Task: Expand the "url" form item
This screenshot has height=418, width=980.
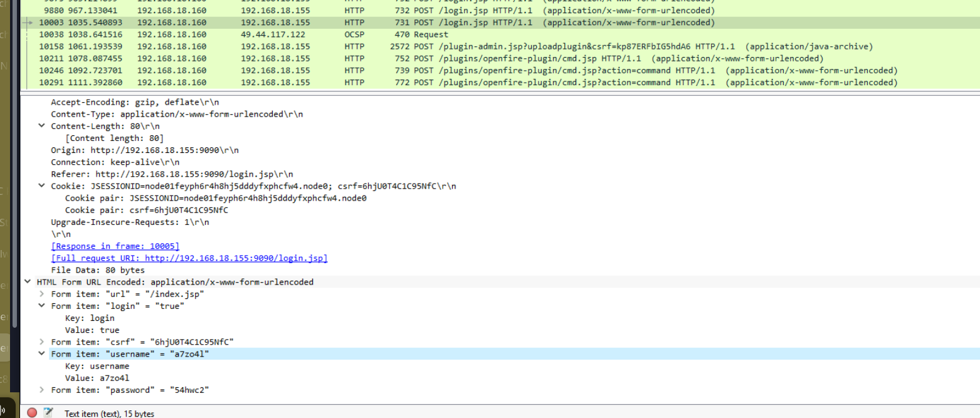Action: [x=41, y=294]
